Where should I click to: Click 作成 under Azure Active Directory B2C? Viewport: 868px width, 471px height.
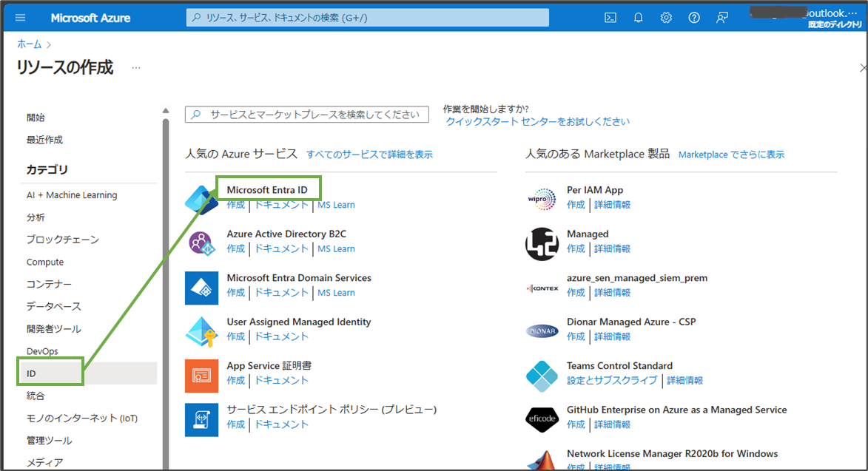236,248
